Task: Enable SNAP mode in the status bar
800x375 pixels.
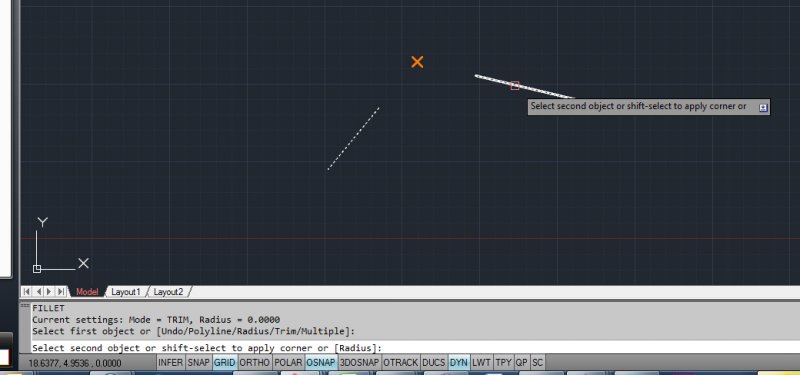Action: coord(198,363)
